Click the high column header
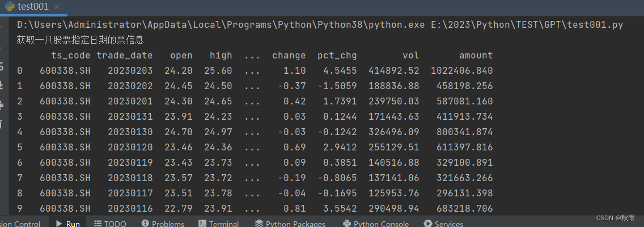 coord(221,56)
